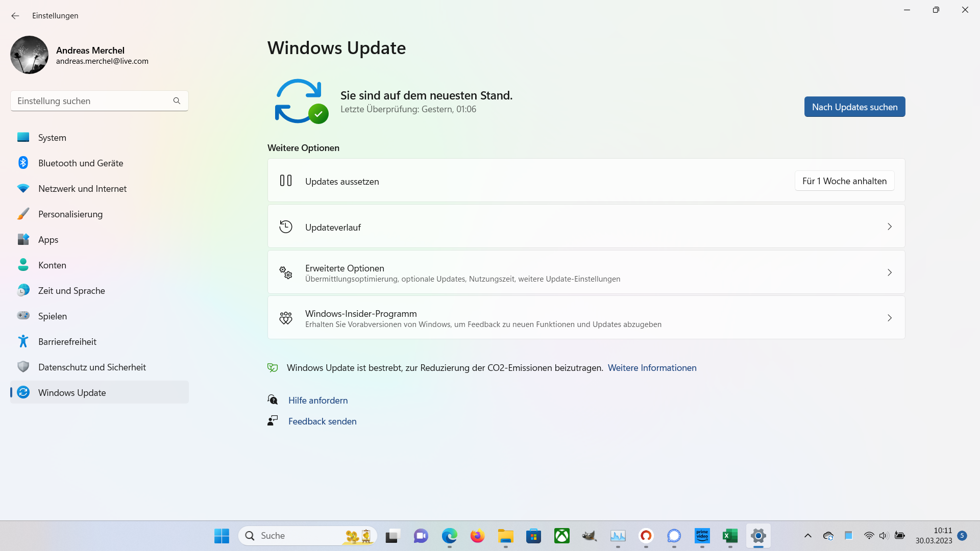Click the Barrierefreiheit accessibility icon
The height and width of the screenshot is (551, 980).
pos(23,341)
